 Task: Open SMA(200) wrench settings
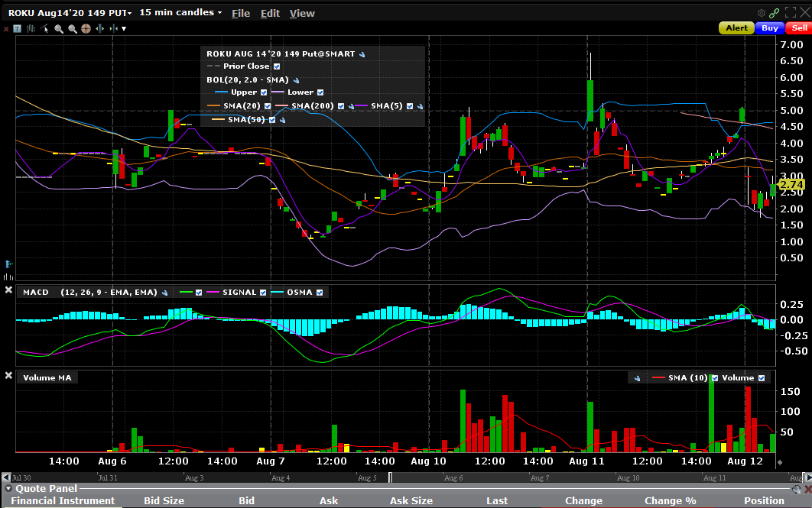point(351,106)
